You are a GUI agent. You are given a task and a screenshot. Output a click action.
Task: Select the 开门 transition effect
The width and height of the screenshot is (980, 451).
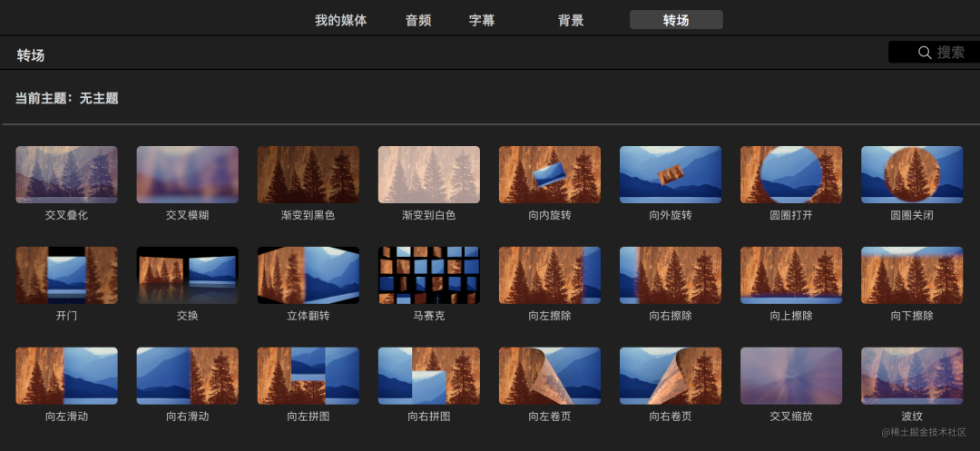coord(66,275)
